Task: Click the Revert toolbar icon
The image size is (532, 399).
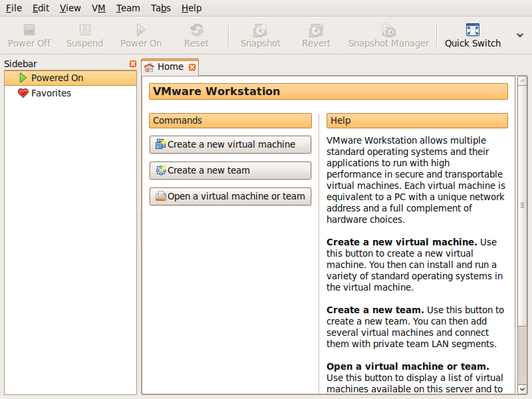Action: pyautogui.click(x=317, y=30)
